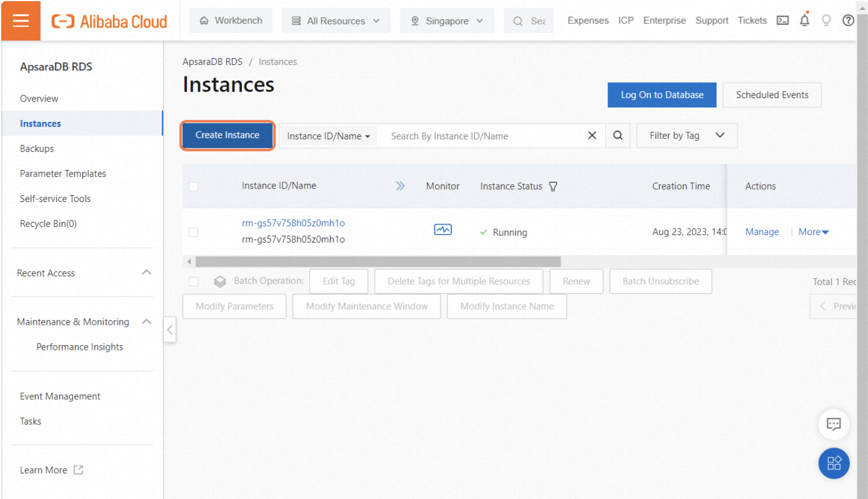Open the hamburger navigation menu
This screenshot has height=499, width=868.
click(21, 21)
